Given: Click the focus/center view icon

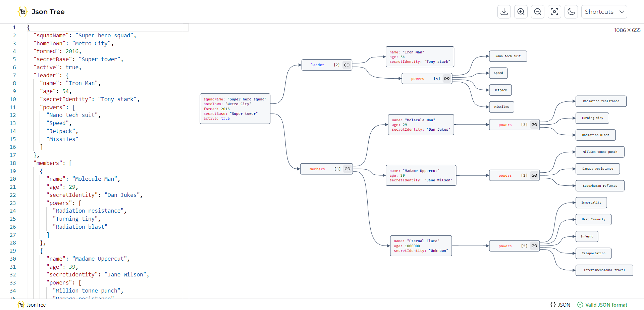Looking at the screenshot, I should tap(554, 12).
